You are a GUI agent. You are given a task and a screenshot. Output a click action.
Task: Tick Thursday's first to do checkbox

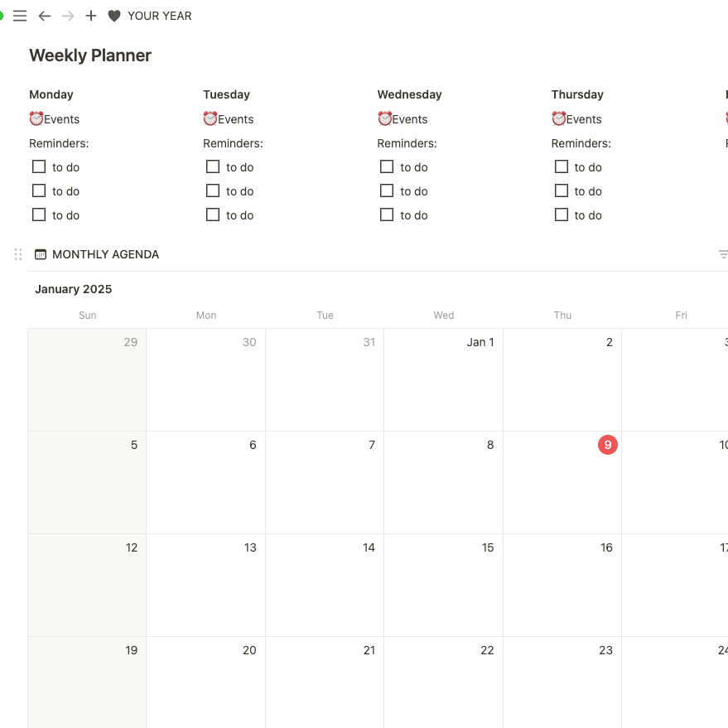tap(562, 166)
